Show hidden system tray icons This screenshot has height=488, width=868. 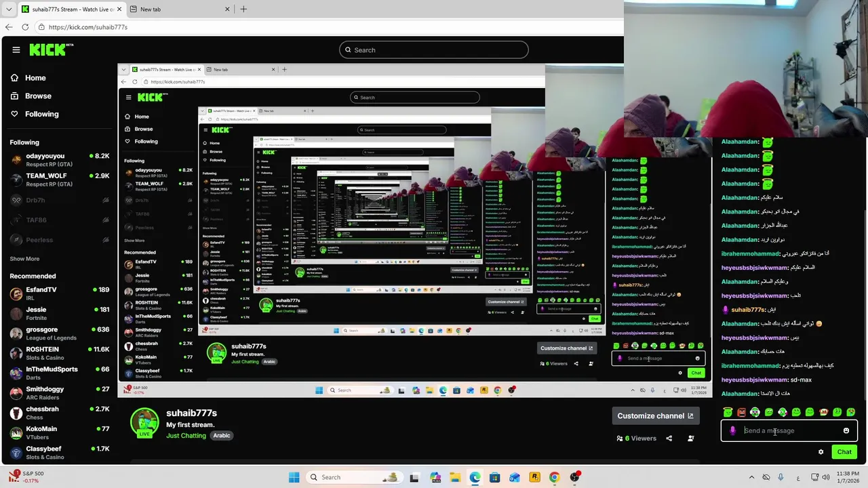(751, 477)
